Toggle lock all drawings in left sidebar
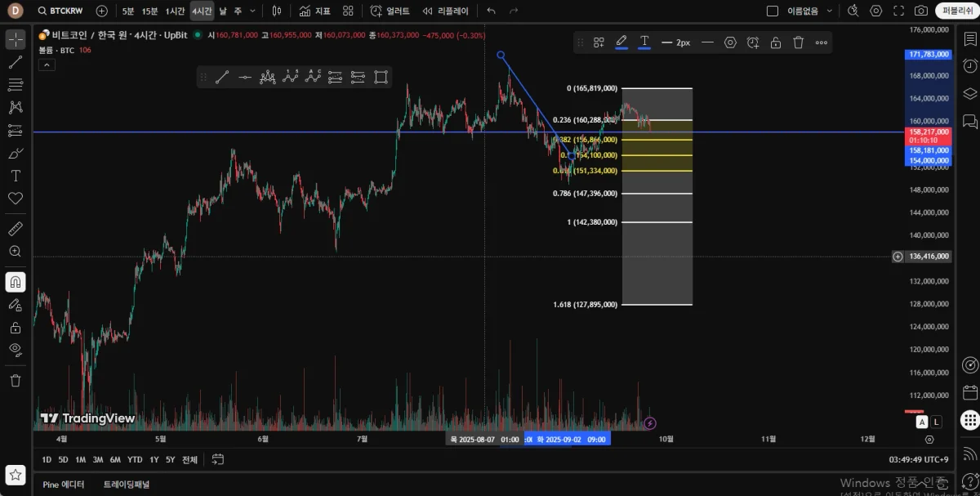This screenshot has width=980, height=496. [x=15, y=328]
